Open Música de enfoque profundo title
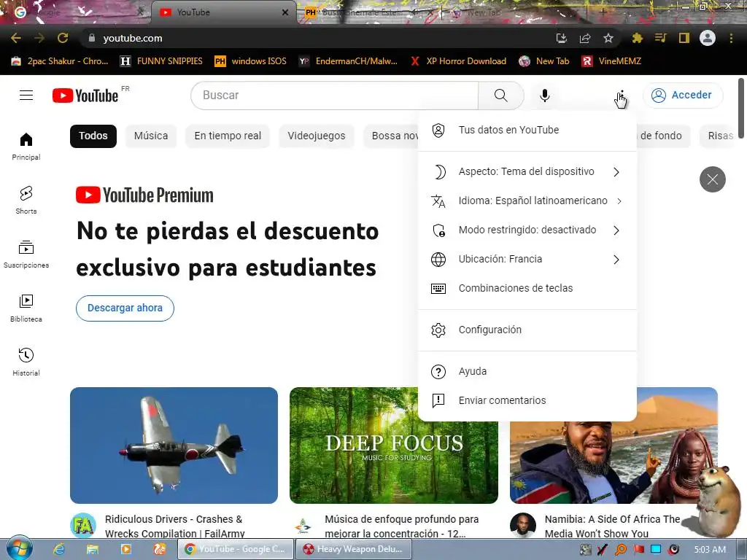 tap(402, 526)
